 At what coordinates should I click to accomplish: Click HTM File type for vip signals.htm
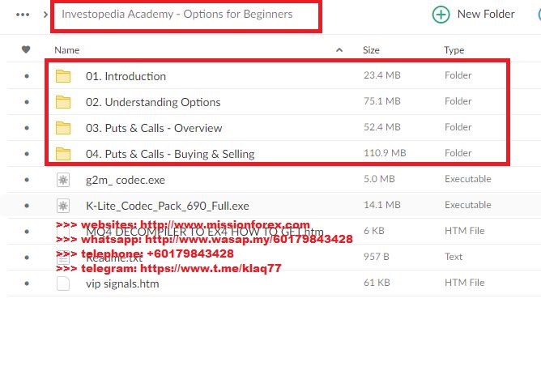(464, 283)
